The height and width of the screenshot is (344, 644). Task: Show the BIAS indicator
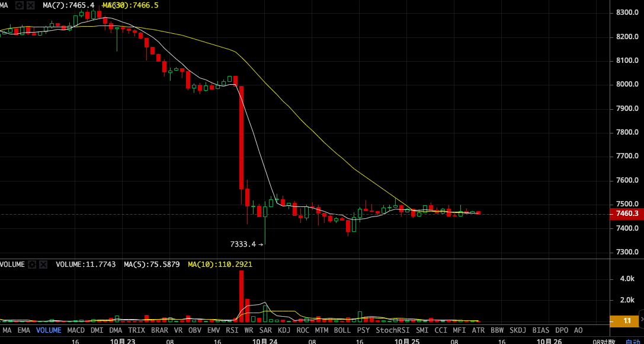coord(540,330)
